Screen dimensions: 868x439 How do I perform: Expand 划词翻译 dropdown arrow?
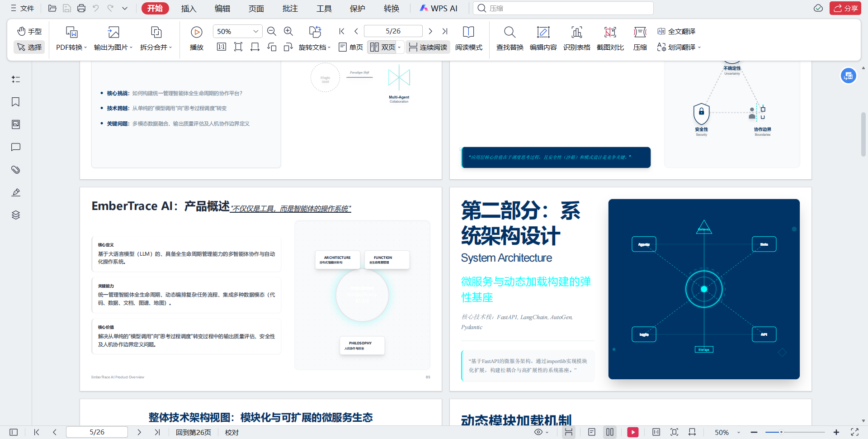(699, 48)
